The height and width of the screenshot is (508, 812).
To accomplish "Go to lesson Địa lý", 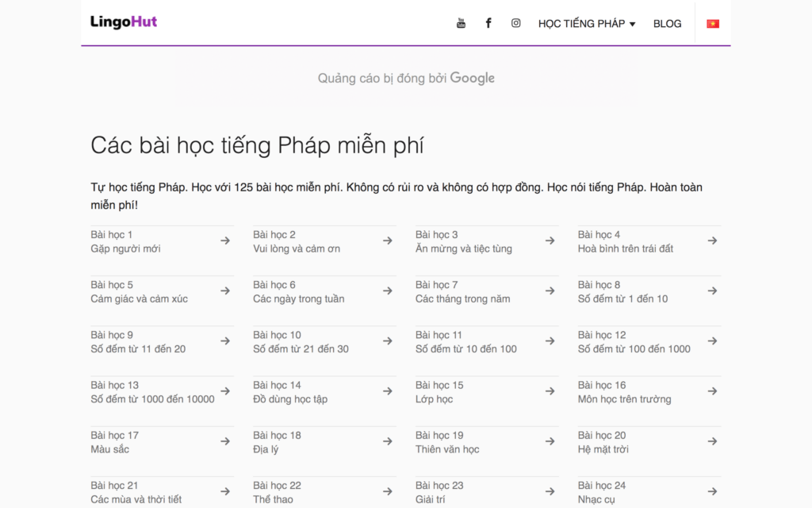I will tap(266, 449).
